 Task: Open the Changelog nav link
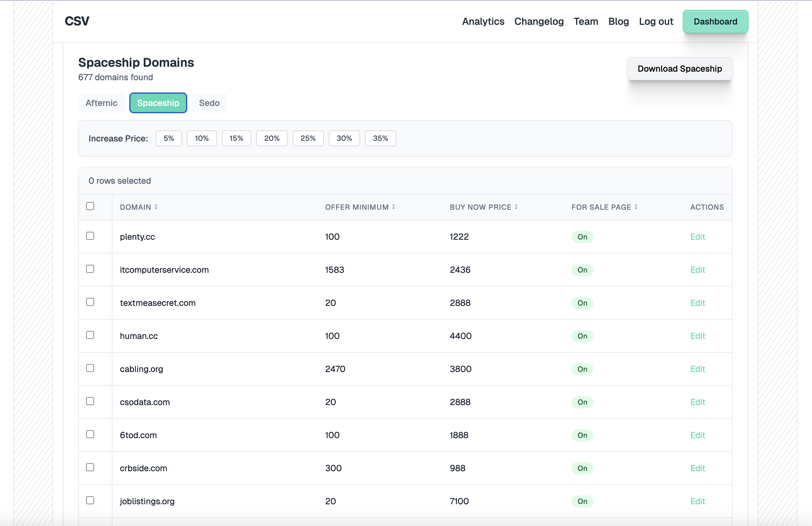pos(539,21)
